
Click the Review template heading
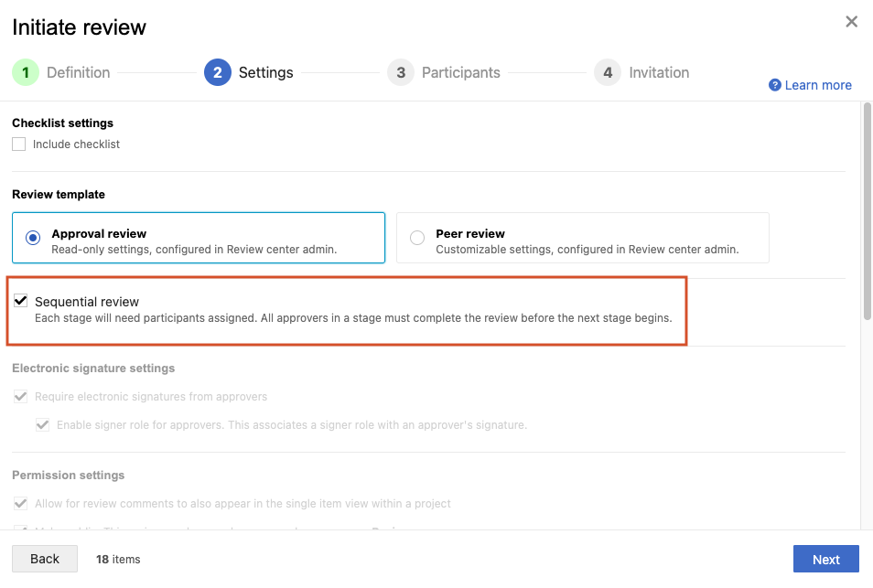(x=59, y=194)
